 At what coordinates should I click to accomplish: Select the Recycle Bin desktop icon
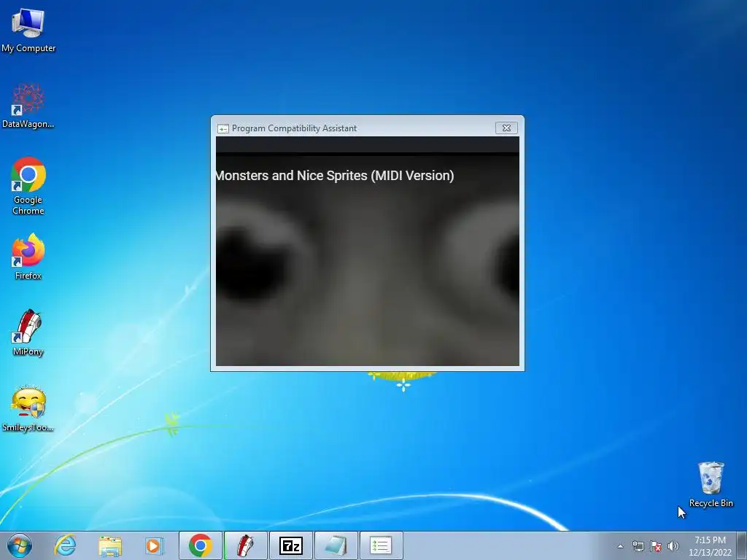point(711,484)
